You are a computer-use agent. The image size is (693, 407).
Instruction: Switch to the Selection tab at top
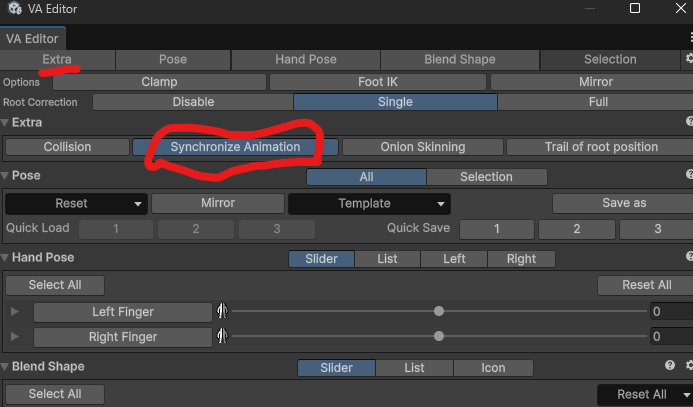[x=610, y=59]
